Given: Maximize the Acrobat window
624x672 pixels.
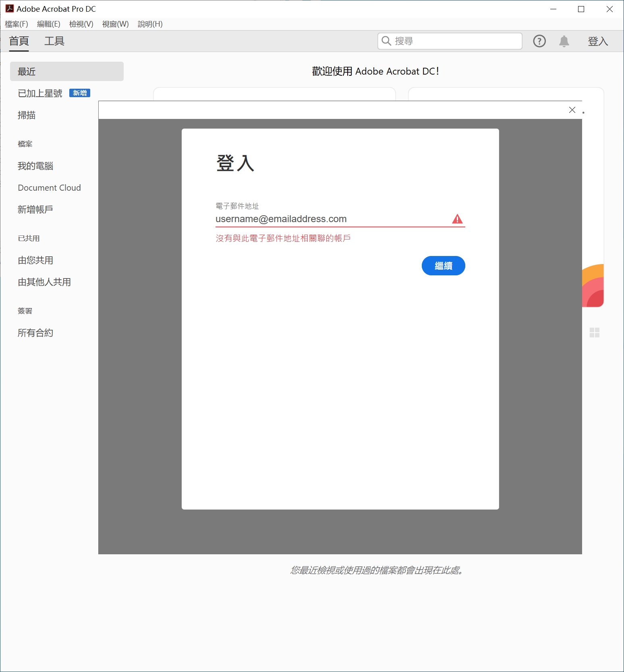Looking at the screenshot, I should pos(581,9).
